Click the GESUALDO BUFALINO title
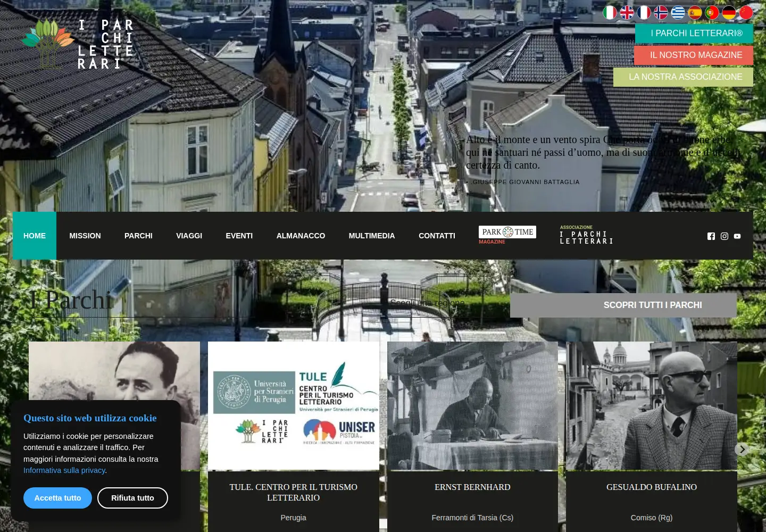766x532 pixels. tap(652, 487)
